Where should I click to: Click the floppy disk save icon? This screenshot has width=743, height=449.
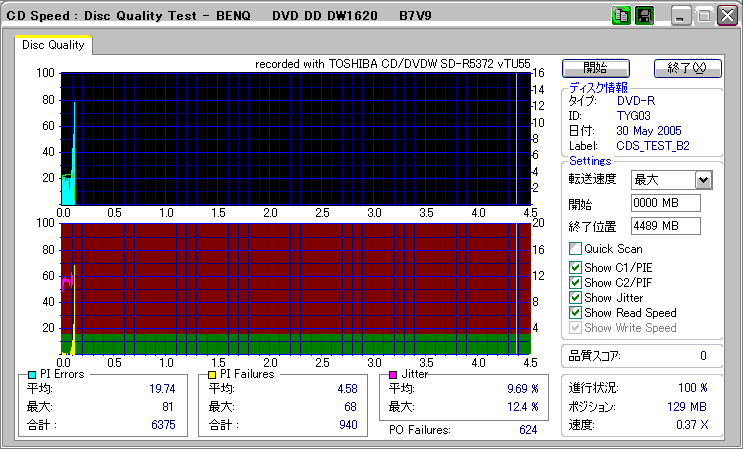644,16
